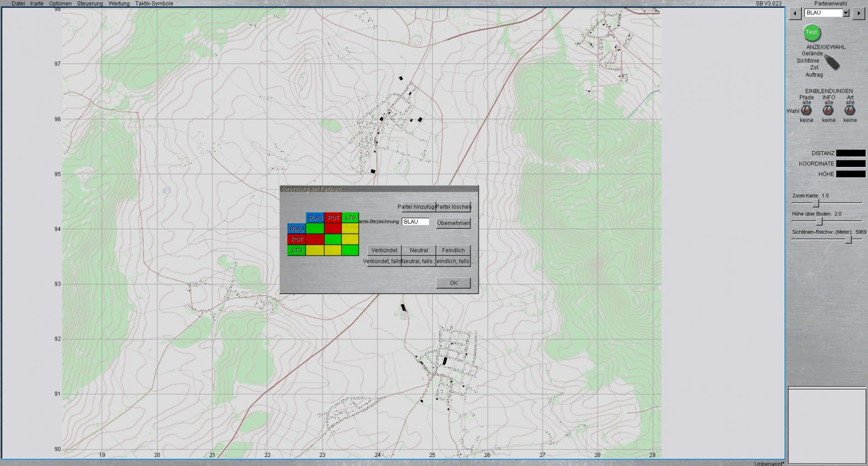The image size is (868, 466).
Task: Click the Anzeigewahl rotary selector knob
Action: click(832, 62)
